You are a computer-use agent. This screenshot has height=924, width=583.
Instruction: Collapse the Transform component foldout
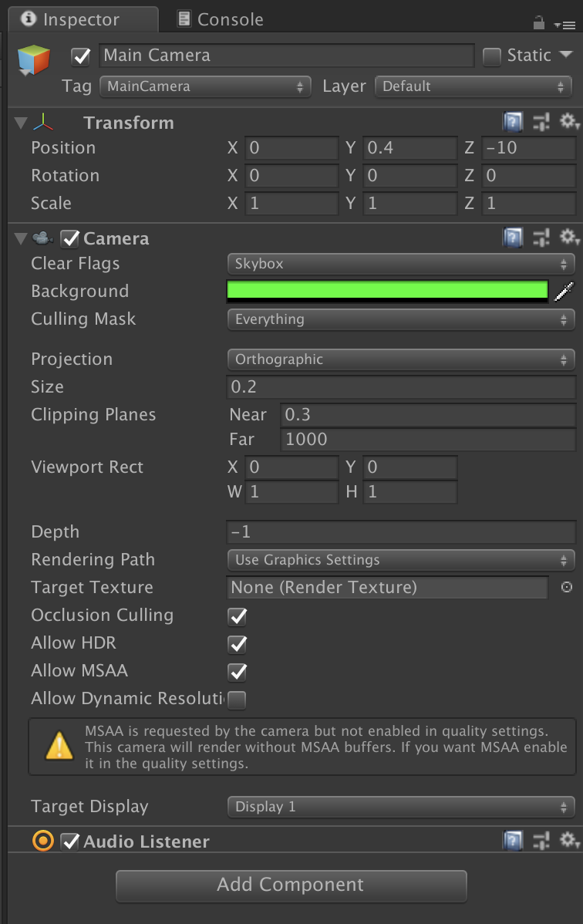[x=21, y=123]
